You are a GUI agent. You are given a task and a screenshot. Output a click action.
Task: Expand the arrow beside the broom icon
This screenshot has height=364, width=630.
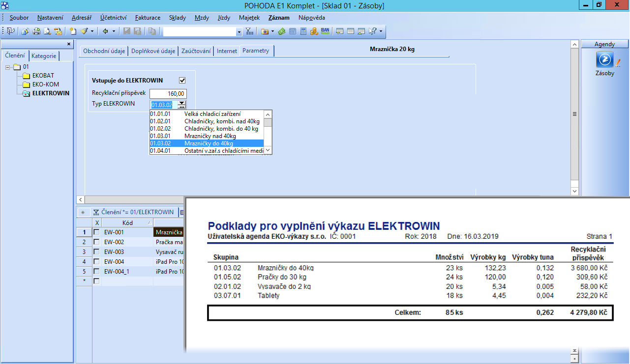(92, 31)
